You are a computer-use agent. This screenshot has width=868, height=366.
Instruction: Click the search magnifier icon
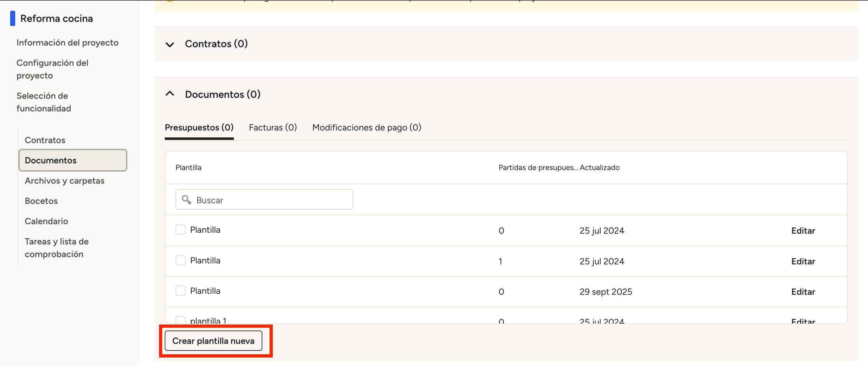coord(186,200)
